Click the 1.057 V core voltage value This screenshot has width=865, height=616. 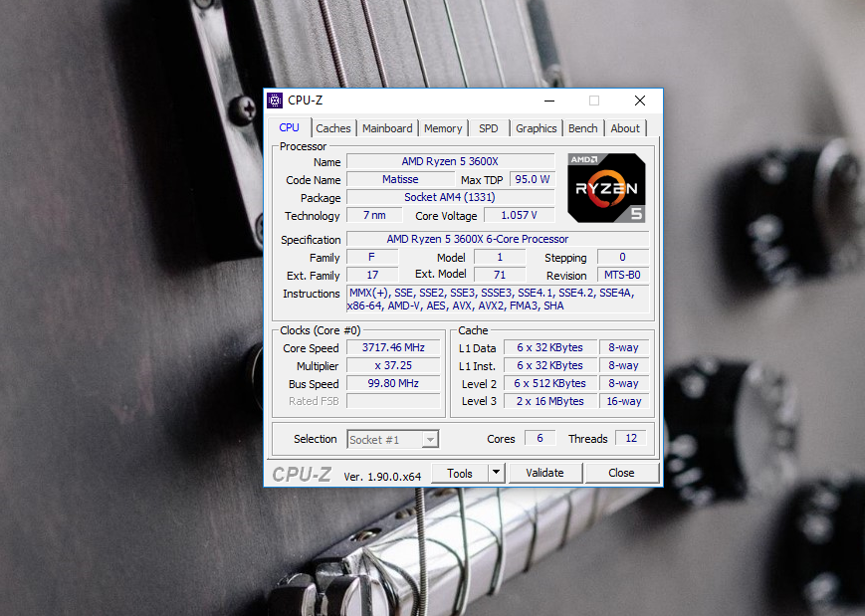click(x=520, y=215)
